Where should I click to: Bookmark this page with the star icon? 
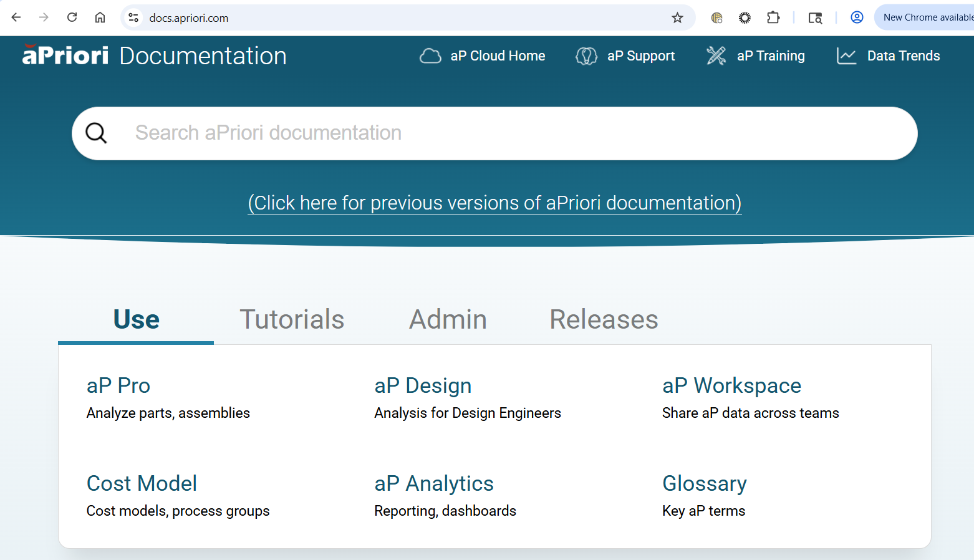[x=677, y=17]
